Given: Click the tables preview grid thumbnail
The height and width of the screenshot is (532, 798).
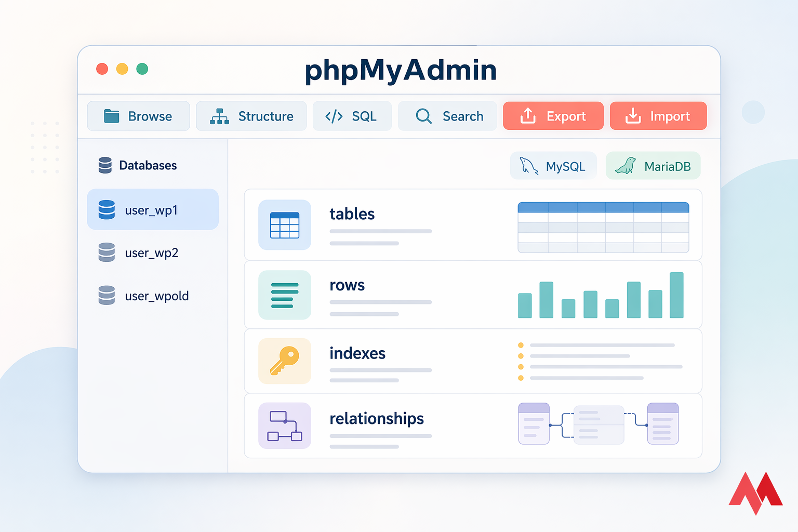Looking at the screenshot, I should (603, 228).
